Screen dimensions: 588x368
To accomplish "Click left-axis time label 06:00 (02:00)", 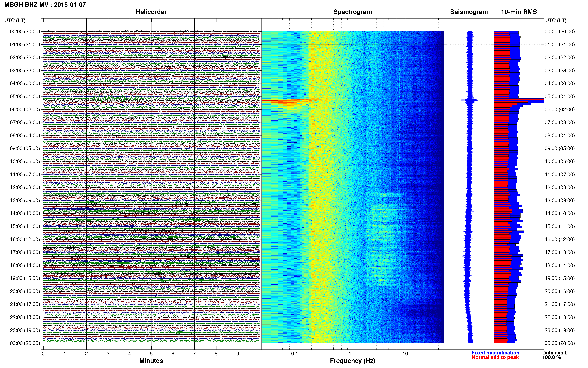I will [x=25, y=110].
